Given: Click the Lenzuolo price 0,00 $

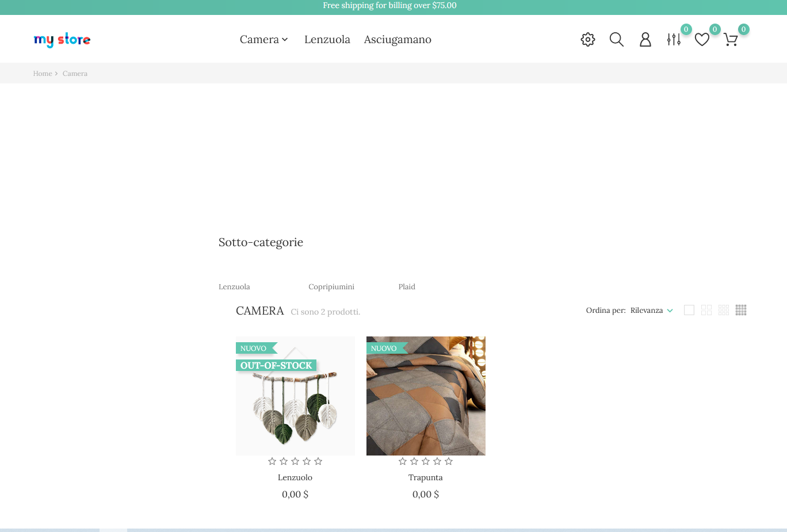Looking at the screenshot, I should (295, 494).
